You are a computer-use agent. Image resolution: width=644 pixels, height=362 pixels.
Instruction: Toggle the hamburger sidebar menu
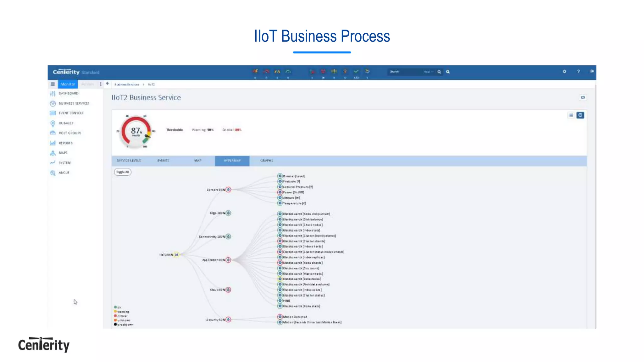pyautogui.click(x=53, y=84)
